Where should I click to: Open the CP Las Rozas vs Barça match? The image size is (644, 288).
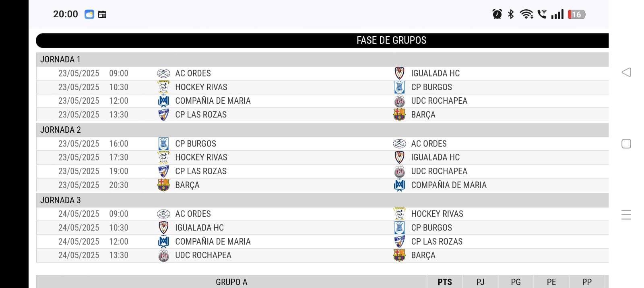pos(322,115)
